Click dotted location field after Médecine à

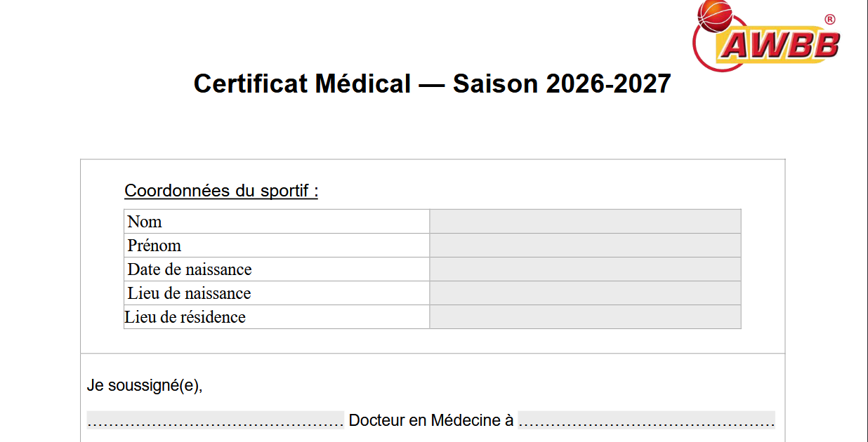(646, 420)
